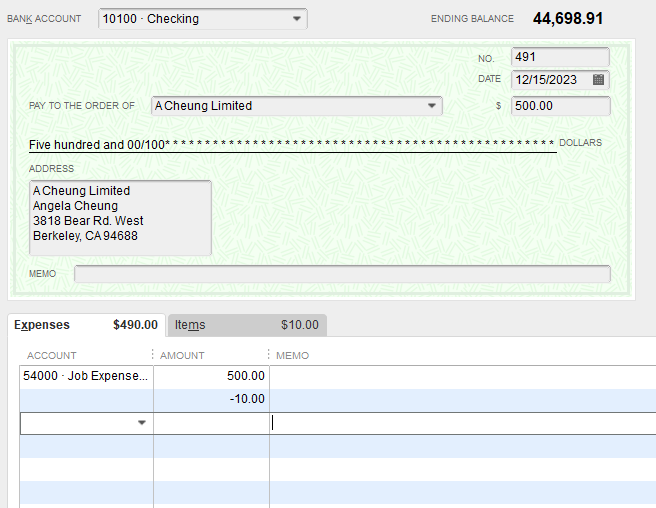The image size is (656, 508).
Task: Open the calendar icon beside the date
Action: pyautogui.click(x=598, y=80)
